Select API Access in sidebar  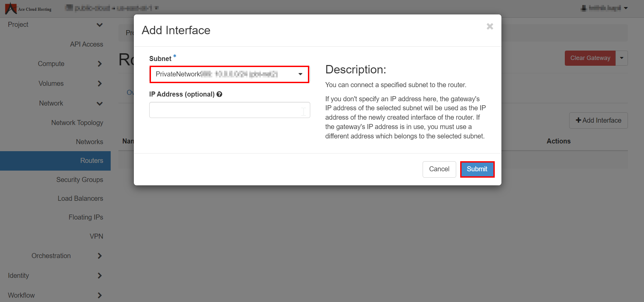(87, 44)
